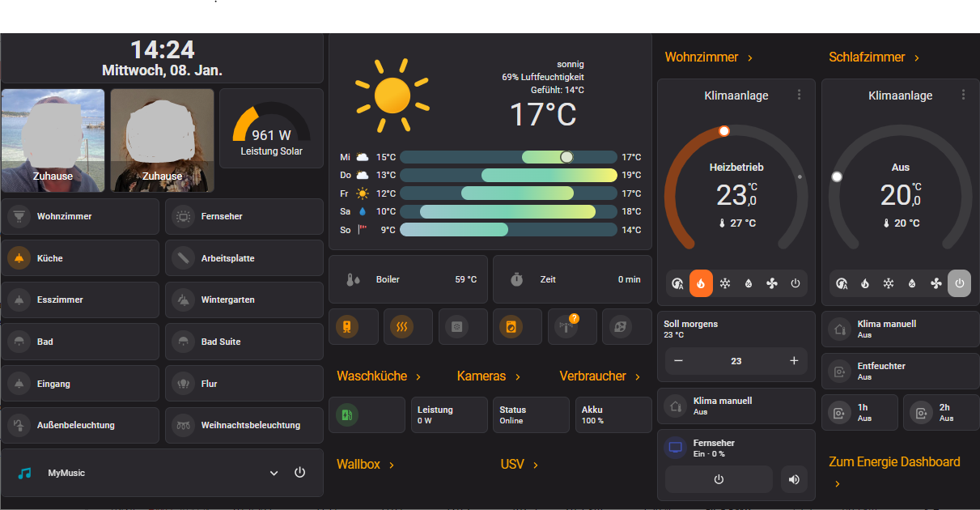The image size is (980, 510).
Task: Open the Zum Energie Dashboard link
Action: point(893,462)
